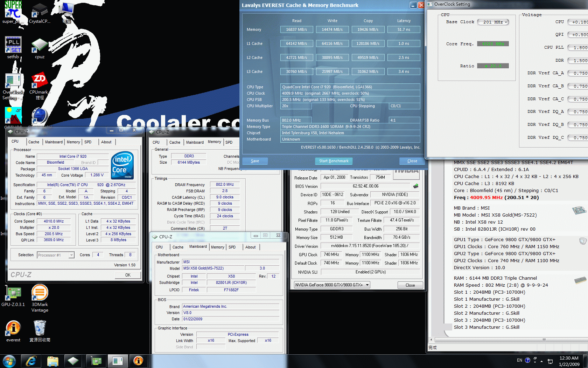Viewport: 588px width, 368px height.
Task: Open the everest desktop icon
Action: click(x=13, y=331)
